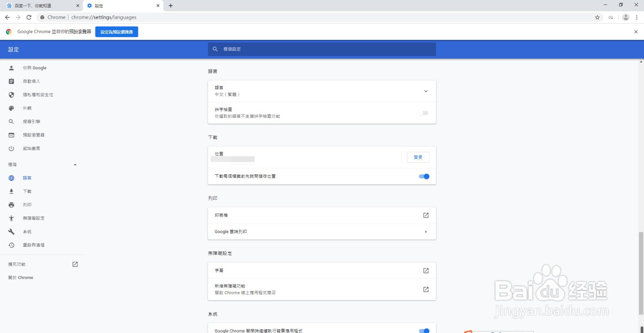This screenshot has width=644, height=333.
Task: Close the 百度一下 tab
Action: point(78,6)
